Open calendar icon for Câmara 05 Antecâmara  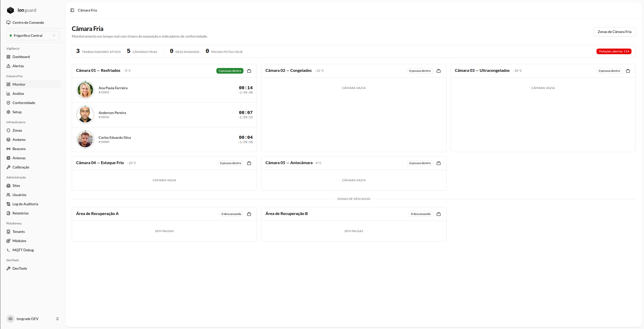(x=439, y=163)
